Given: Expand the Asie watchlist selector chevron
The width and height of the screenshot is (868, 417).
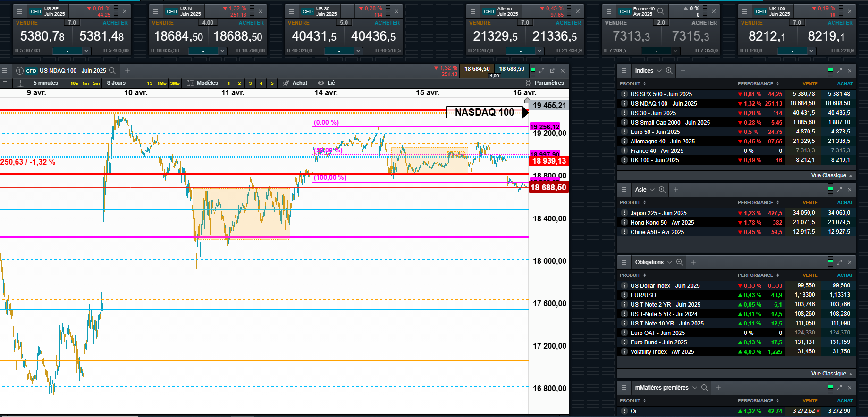Looking at the screenshot, I should point(652,190).
